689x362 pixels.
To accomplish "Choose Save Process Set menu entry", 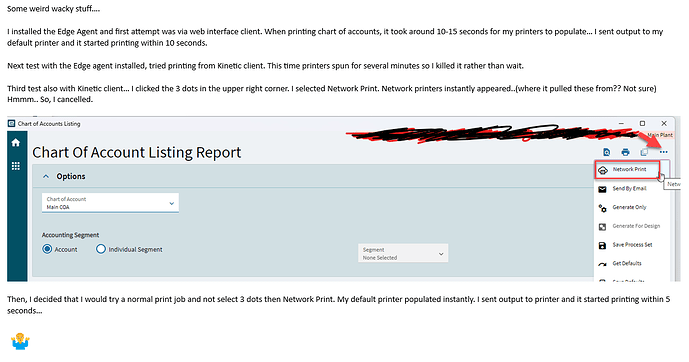I will (631, 245).
